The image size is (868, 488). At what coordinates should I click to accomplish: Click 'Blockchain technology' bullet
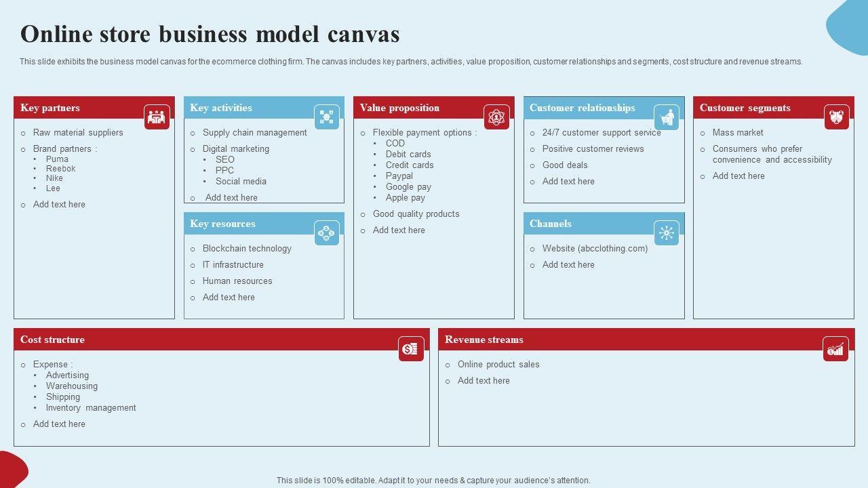pos(247,249)
